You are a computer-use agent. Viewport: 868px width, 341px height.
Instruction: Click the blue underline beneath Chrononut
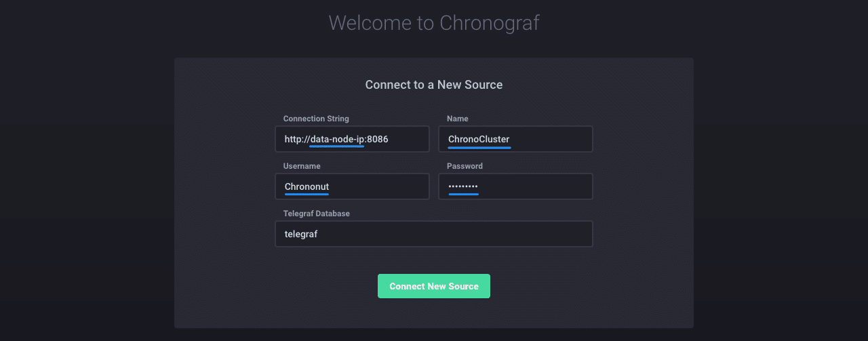point(307,193)
